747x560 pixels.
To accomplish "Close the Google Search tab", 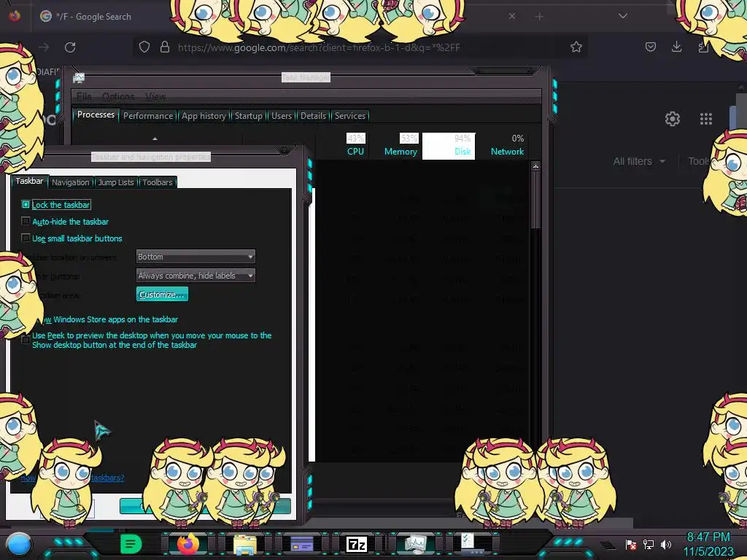I will [512, 16].
